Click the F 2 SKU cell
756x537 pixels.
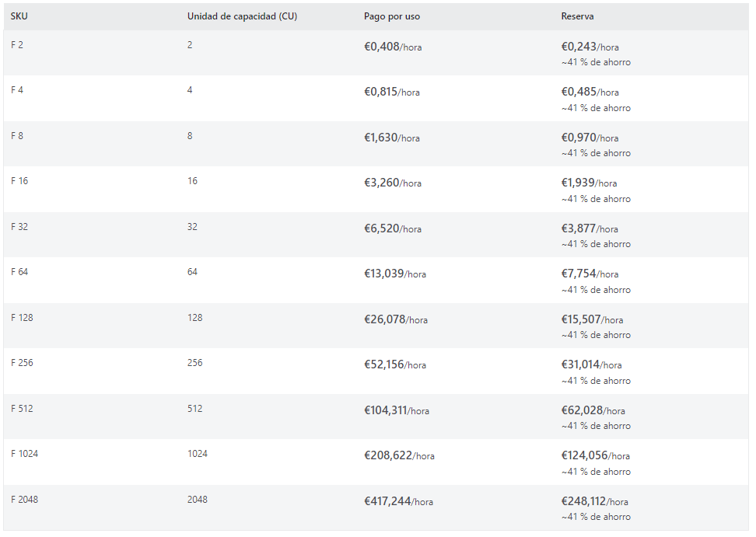coord(17,45)
